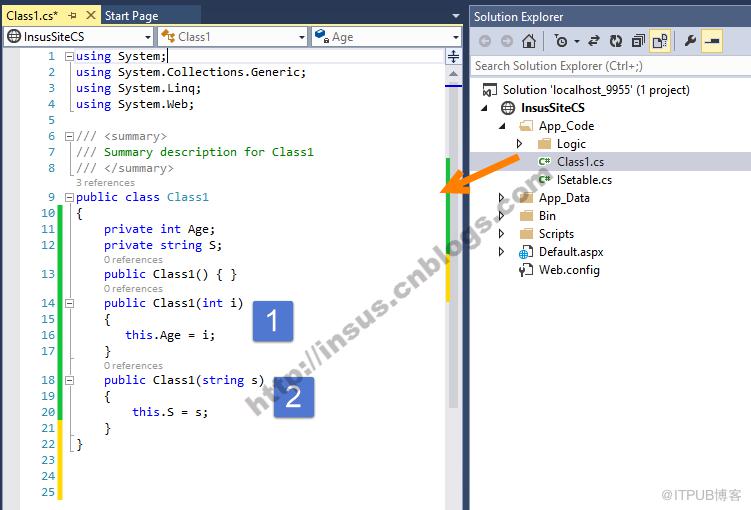Select Solution 'localhost_9955' node
This screenshot has width=751, height=510.
(x=596, y=90)
